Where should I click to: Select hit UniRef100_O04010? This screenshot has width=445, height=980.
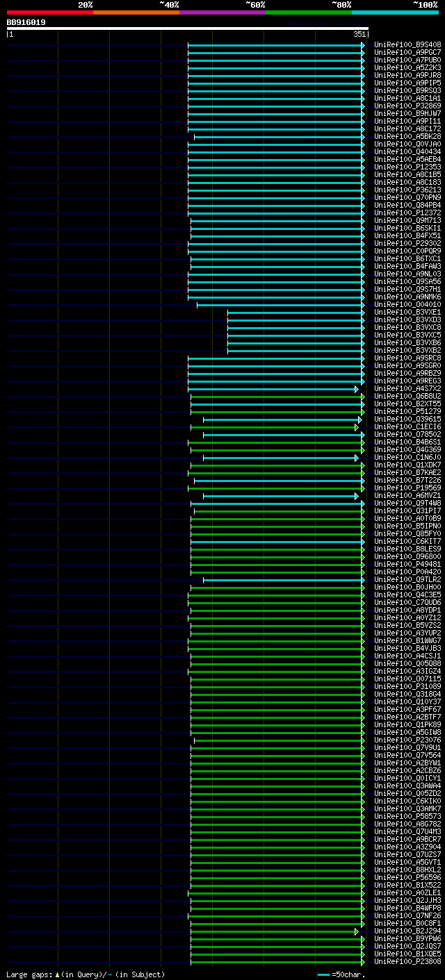pyautogui.click(x=407, y=305)
